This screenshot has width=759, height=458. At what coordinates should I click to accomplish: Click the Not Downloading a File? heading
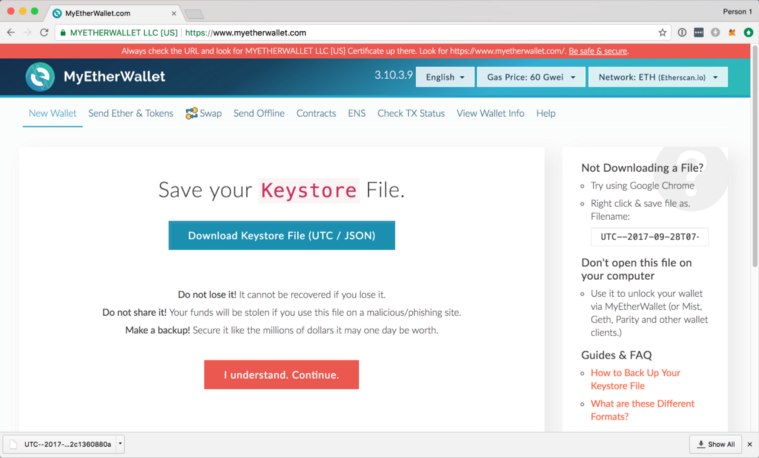point(642,168)
